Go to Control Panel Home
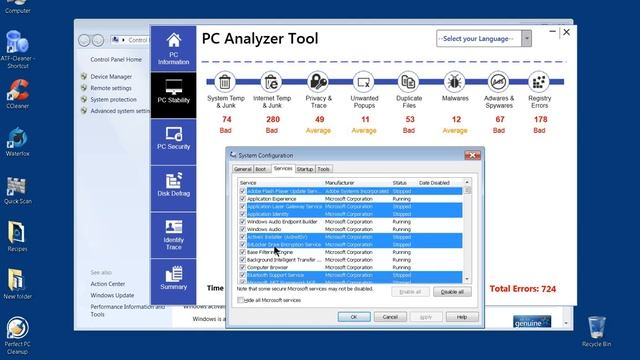Screen dimensions: 640x360 coord(116,59)
